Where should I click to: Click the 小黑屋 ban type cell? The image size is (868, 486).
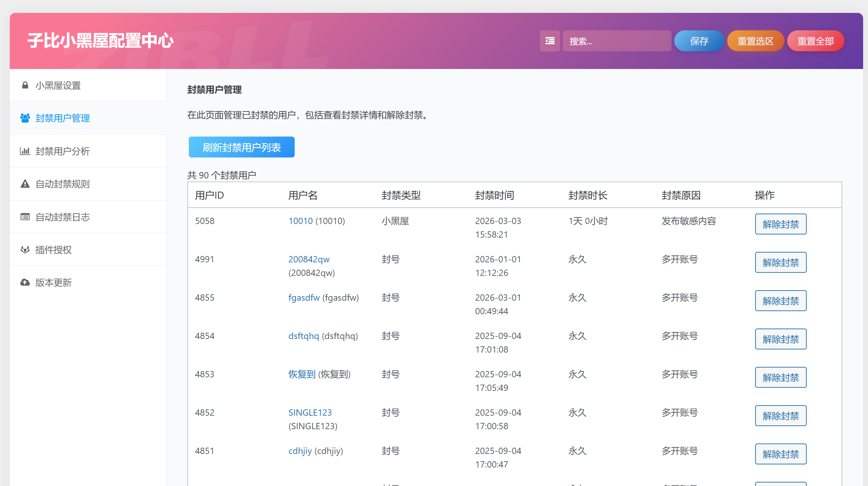click(x=395, y=221)
